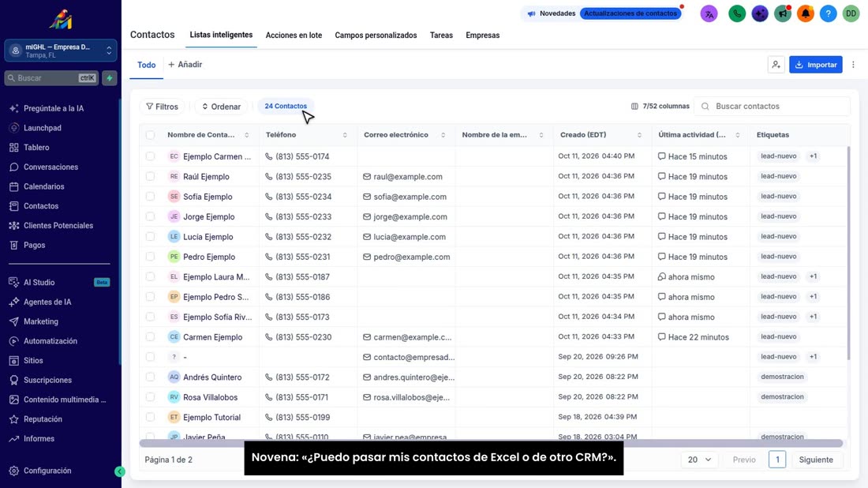
Task: Open the Ordenar button
Action: point(222,107)
